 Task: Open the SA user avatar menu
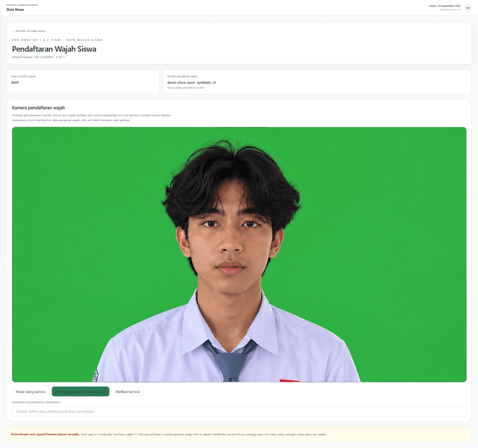468,8
